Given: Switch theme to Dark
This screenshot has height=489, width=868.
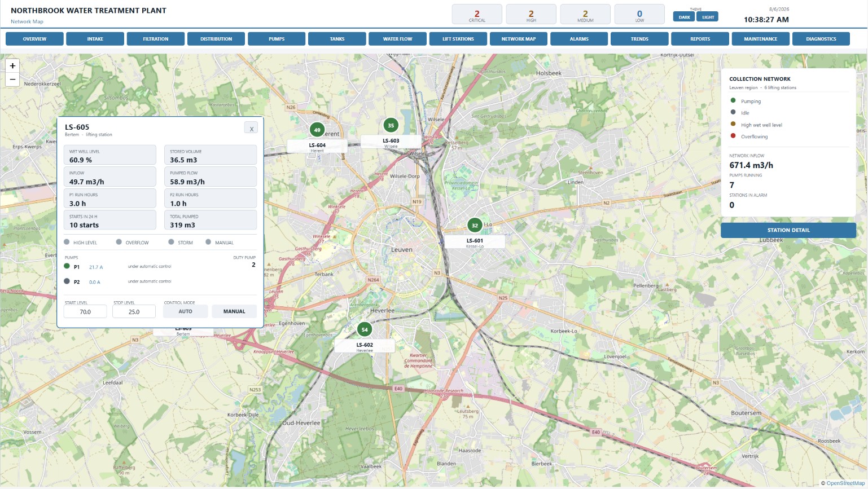Looking at the screenshot, I should coord(684,17).
